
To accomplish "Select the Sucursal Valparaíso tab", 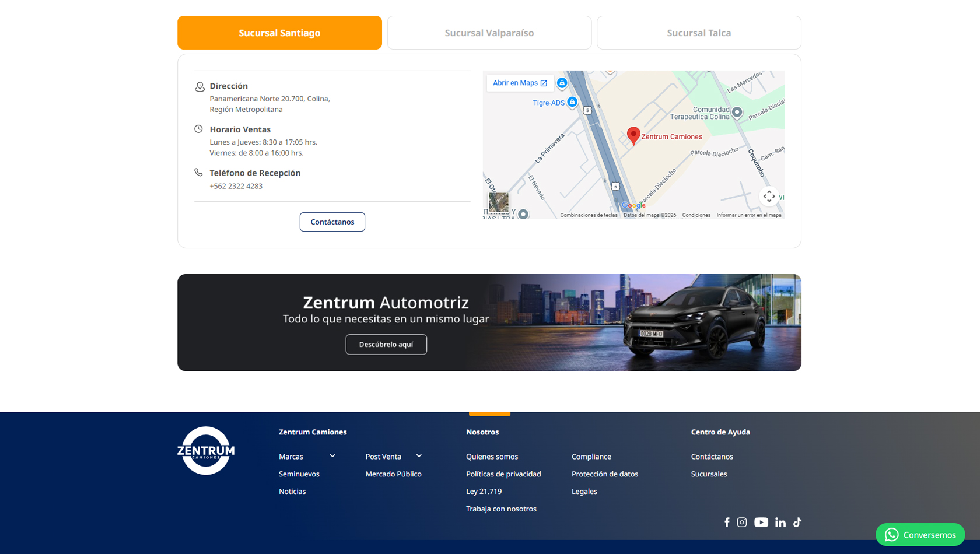I will point(489,33).
